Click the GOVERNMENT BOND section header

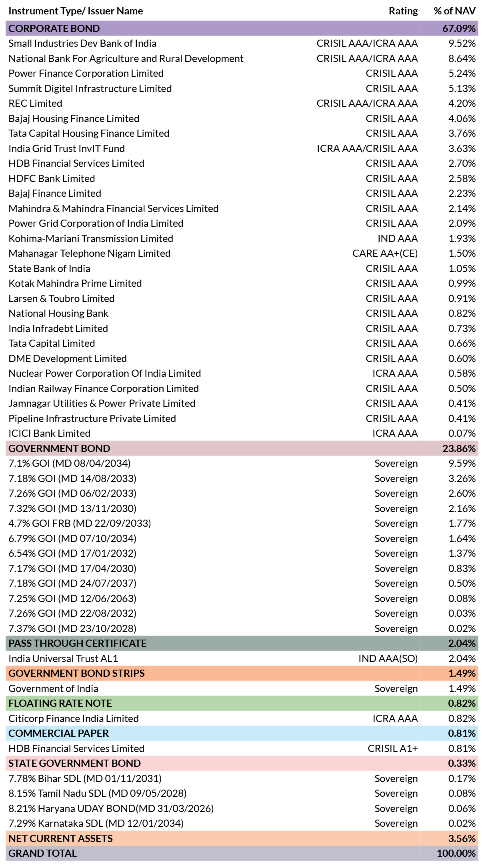(x=242, y=448)
